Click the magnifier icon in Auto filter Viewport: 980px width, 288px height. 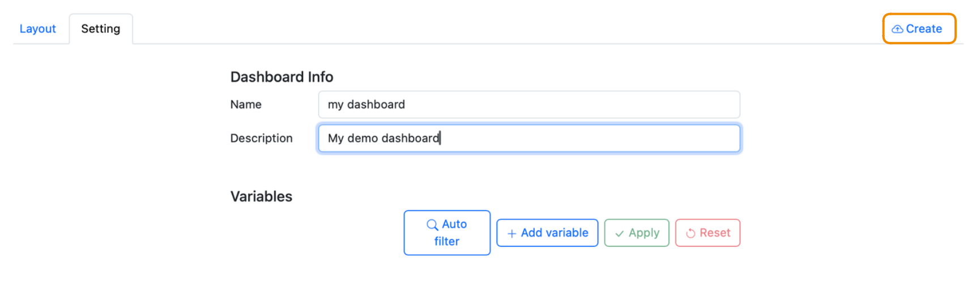click(432, 225)
